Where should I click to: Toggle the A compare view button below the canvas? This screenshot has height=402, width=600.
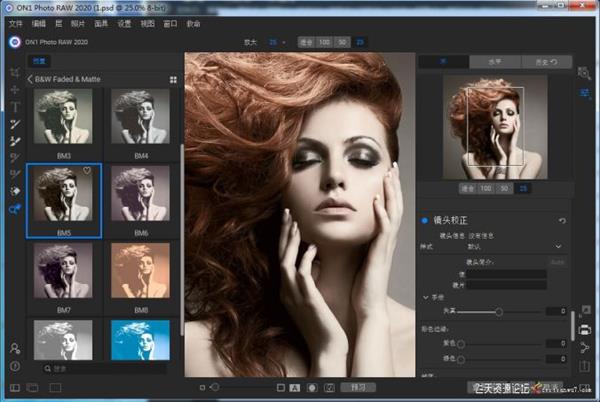[x=296, y=387]
